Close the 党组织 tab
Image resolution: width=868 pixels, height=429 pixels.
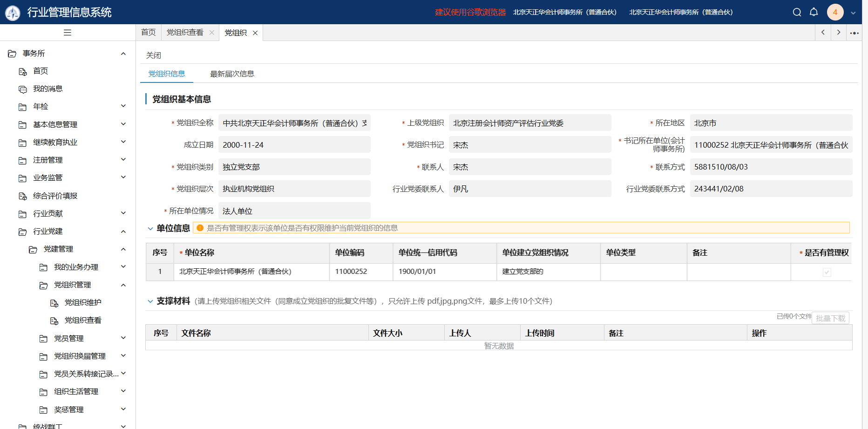point(255,33)
